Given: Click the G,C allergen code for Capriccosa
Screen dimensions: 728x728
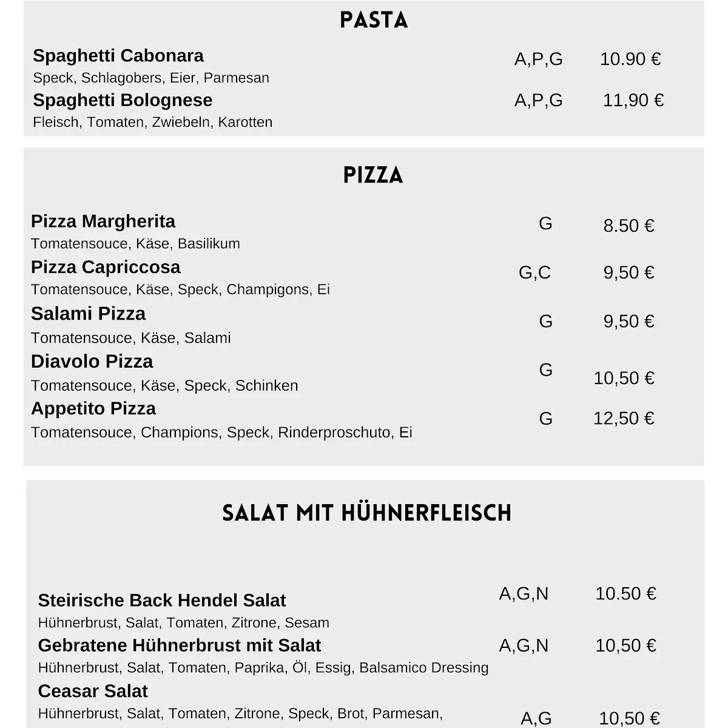Looking at the screenshot, I should click(x=535, y=272).
